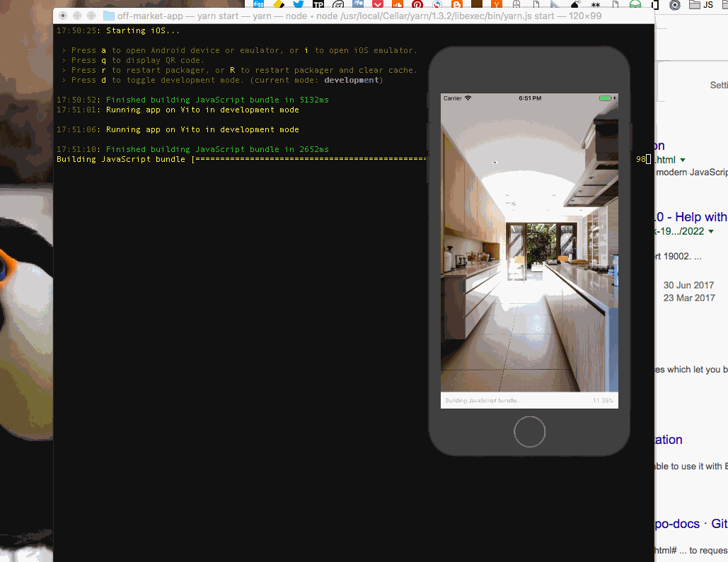Click the terminal Building JavaScript bundle progress line
The width and height of the screenshot is (728, 562).
[241, 159]
